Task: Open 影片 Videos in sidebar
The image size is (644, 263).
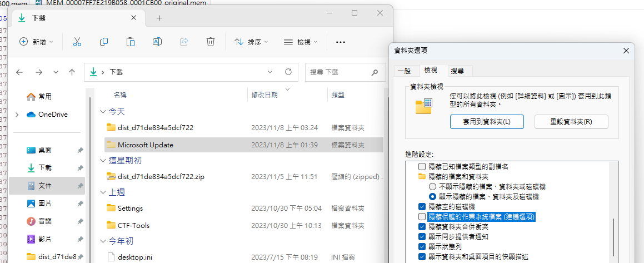Action: click(x=45, y=239)
